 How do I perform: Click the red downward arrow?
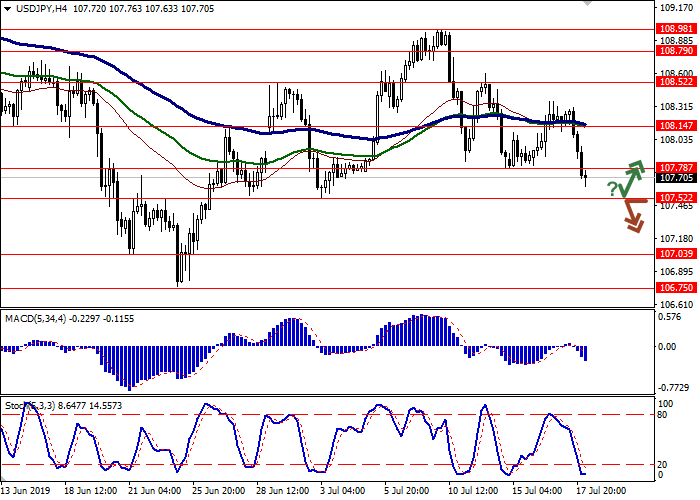click(x=633, y=215)
